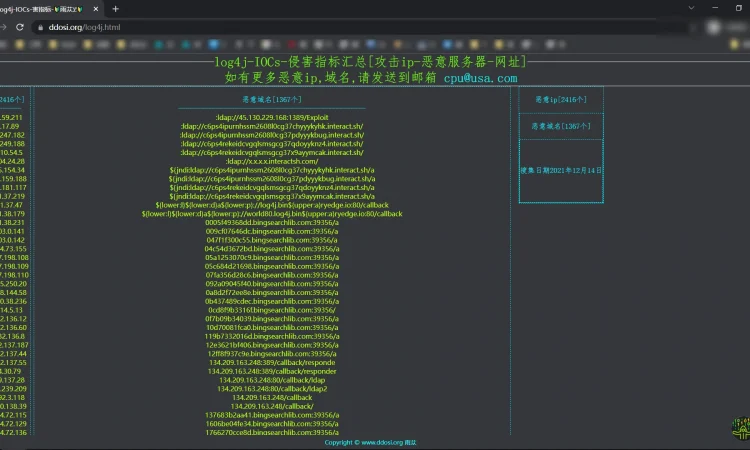Open a new browser tab

[x=115, y=9]
